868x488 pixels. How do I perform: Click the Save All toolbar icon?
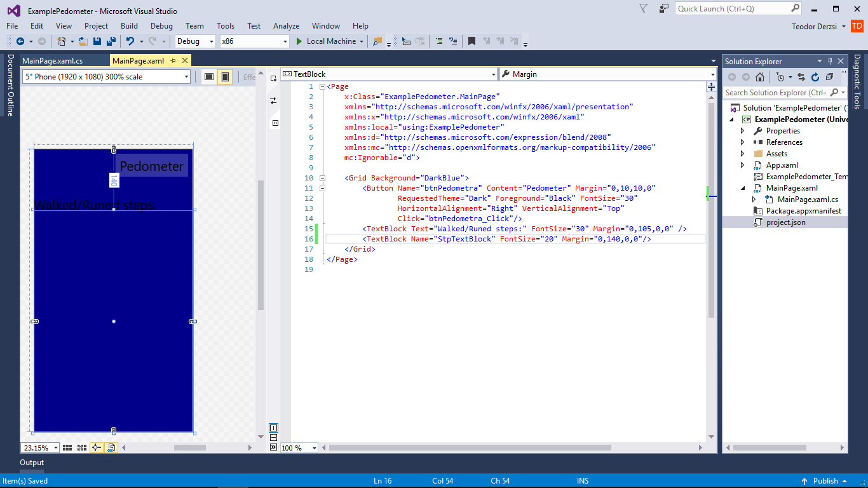(111, 41)
